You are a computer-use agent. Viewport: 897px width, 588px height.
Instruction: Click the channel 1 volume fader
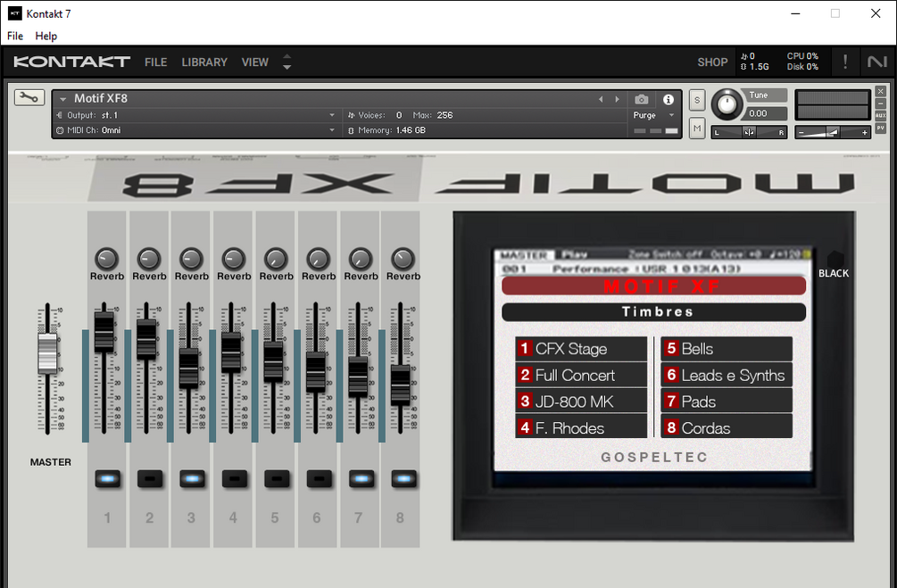tap(104, 332)
